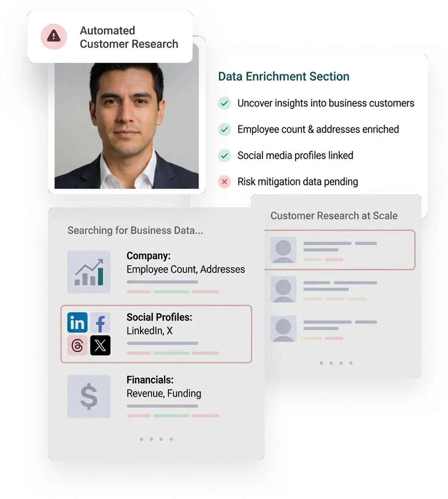Open the Company: Employee Count, Addresses entry

(x=185, y=263)
